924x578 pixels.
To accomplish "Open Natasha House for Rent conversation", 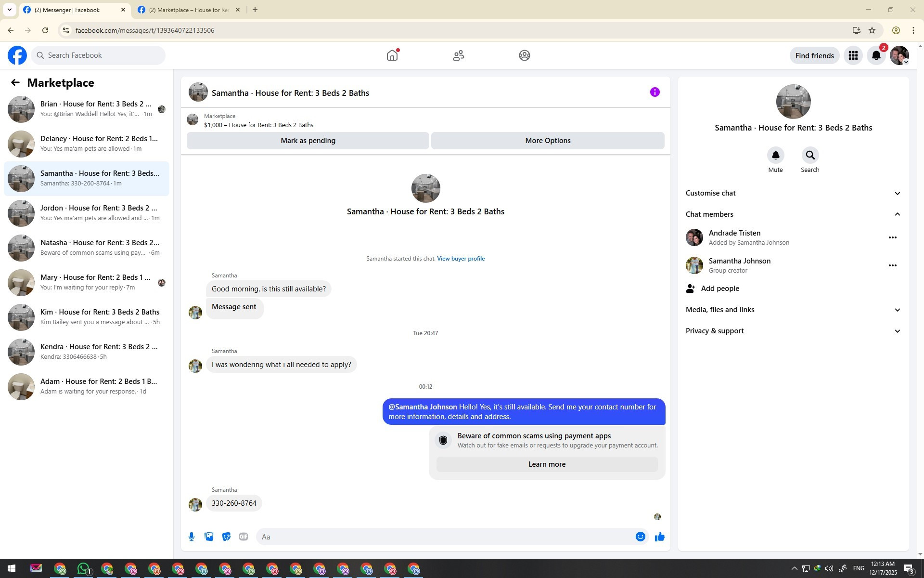I will pos(87,248).
